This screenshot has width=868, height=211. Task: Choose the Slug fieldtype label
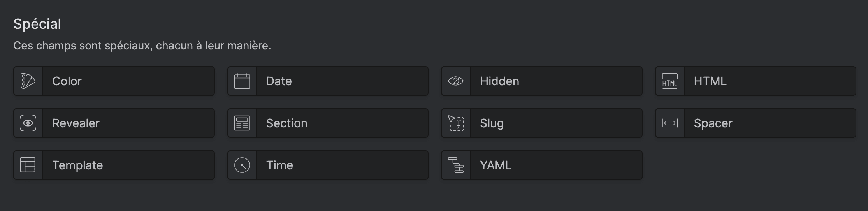pos(492,123)
